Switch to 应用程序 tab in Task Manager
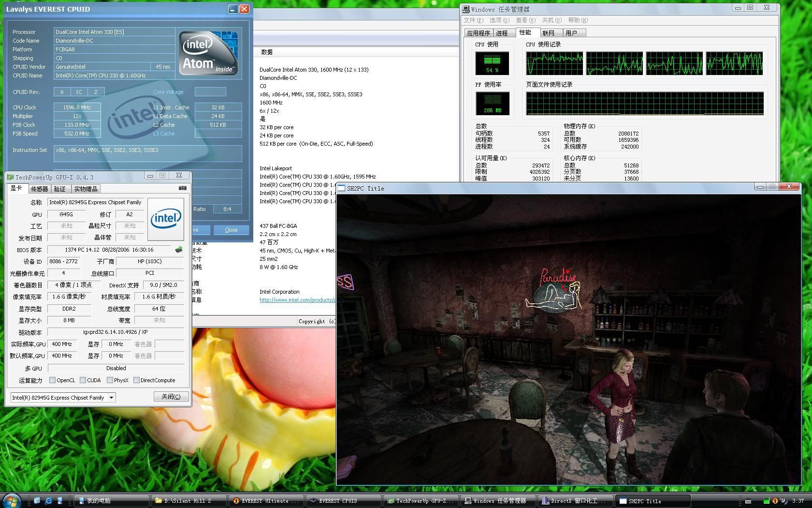The height and width of the screenshot is (508, 812). point(478,33)
